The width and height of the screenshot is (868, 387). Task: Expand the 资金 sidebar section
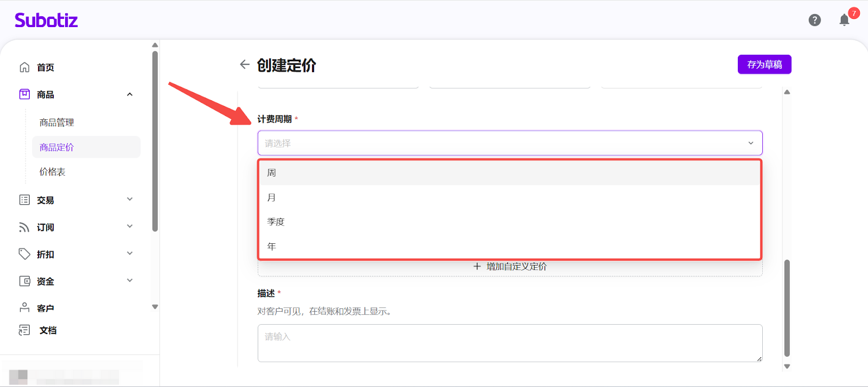click(x=130, y=281)
